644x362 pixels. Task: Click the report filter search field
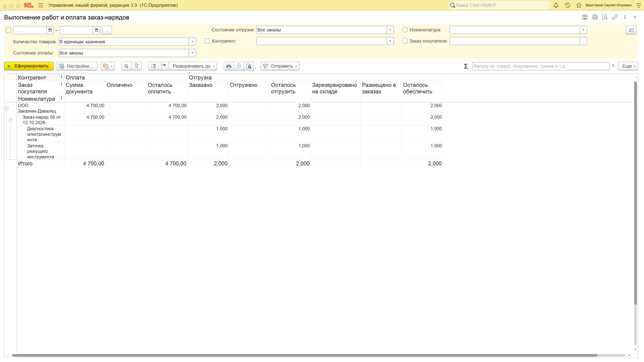point(541,66)
